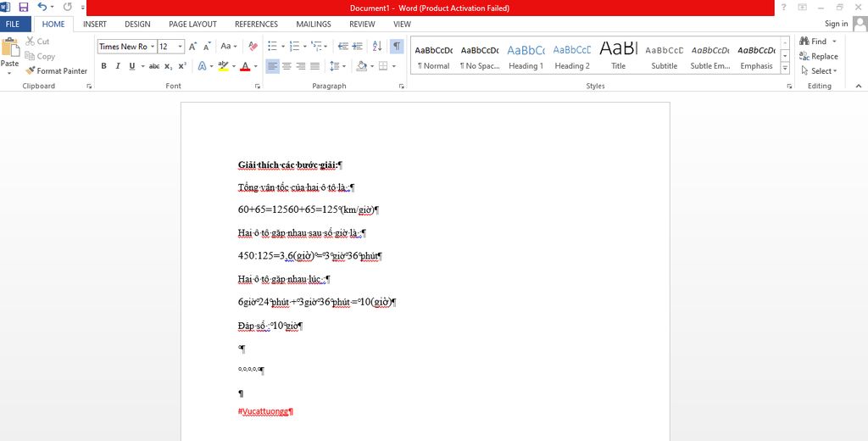Copy the selection
This screenshot has width=868, height=441.
pos(40,56)
